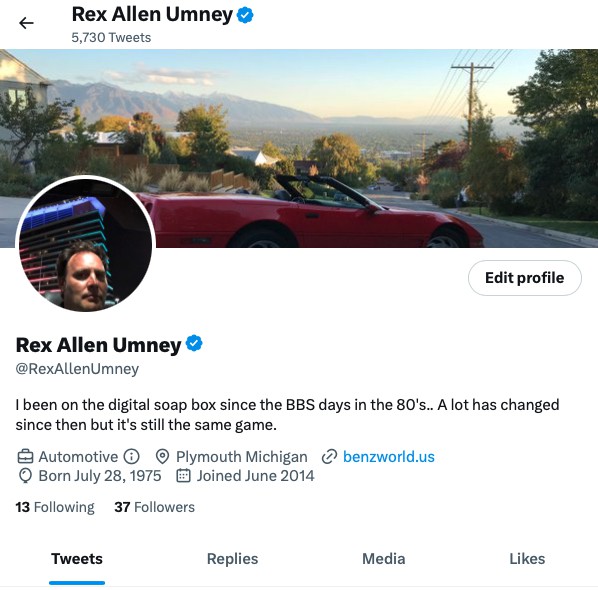Image resolution: width=598 pixels, height=590 pixels.
Task: Open the circular profile picture
Action: coord(85,244)
